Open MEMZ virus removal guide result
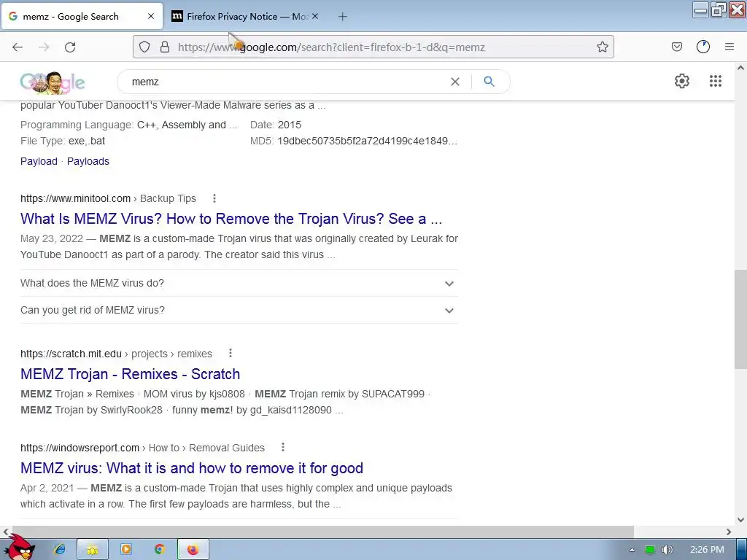747x560 pixels. tap(192, 469)
